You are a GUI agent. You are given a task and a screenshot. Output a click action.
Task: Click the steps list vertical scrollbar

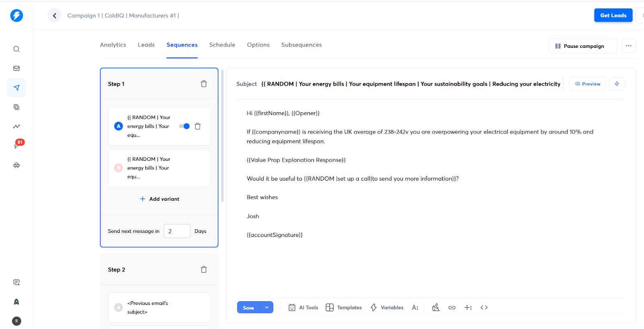(222, 137)
